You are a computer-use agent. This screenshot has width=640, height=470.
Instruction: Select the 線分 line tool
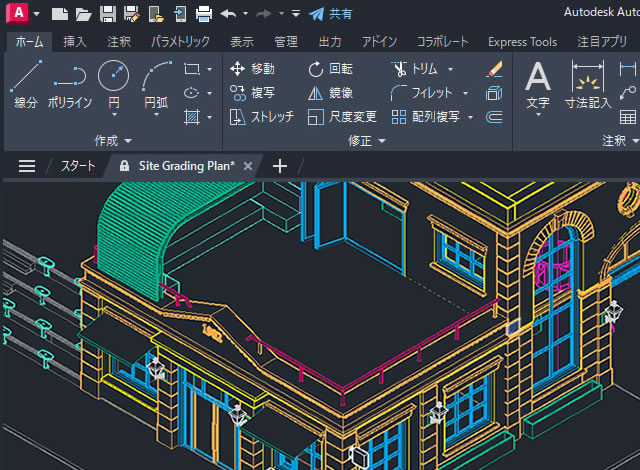(x=26, y=84)
